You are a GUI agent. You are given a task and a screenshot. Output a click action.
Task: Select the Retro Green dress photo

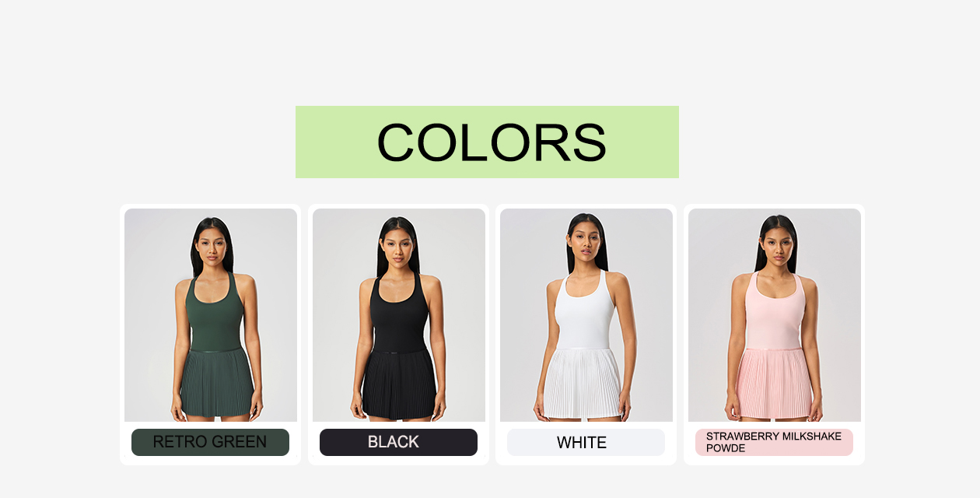tap(211, 315)
